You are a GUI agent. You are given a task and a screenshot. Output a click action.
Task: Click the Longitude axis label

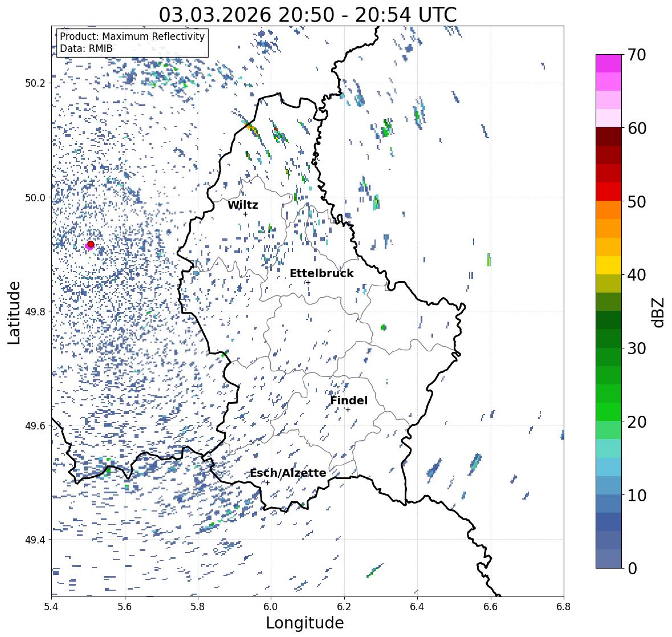pyautogui.click(x=305, y=622)
